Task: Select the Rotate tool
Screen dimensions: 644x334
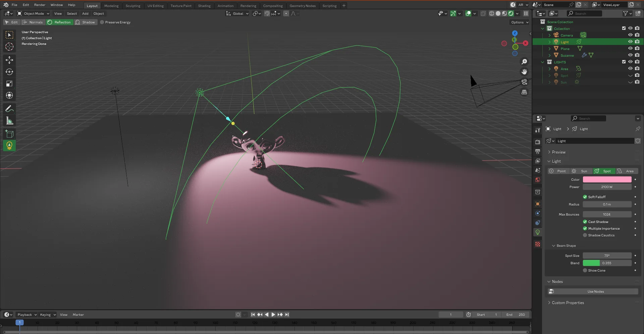Action: [x=9, y=72]
